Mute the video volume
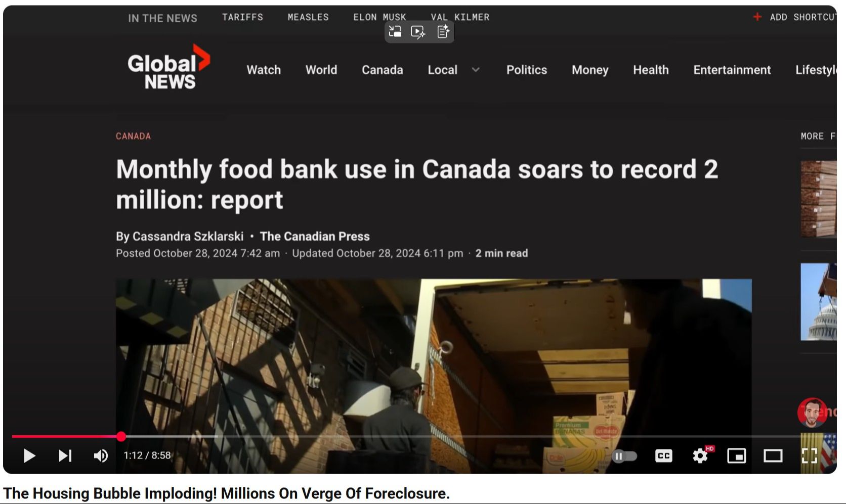 tap(101, 455)
